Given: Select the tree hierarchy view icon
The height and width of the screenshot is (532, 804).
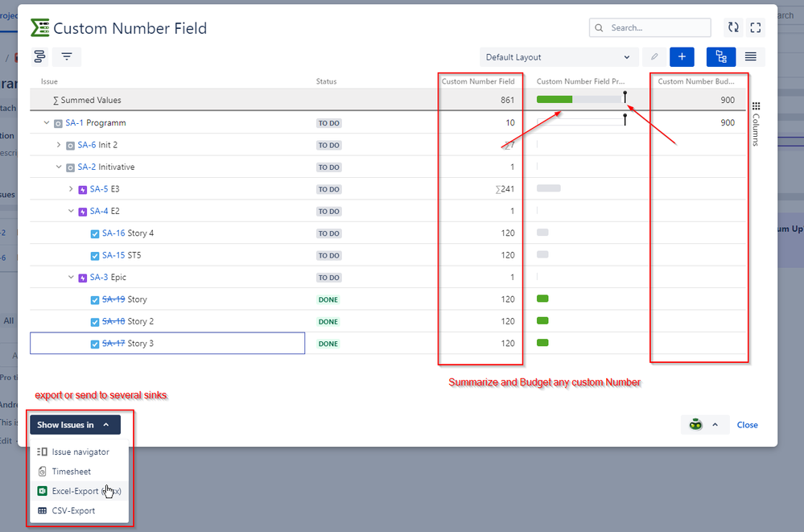Looking at the screenshot, I should tap(721, 57).
